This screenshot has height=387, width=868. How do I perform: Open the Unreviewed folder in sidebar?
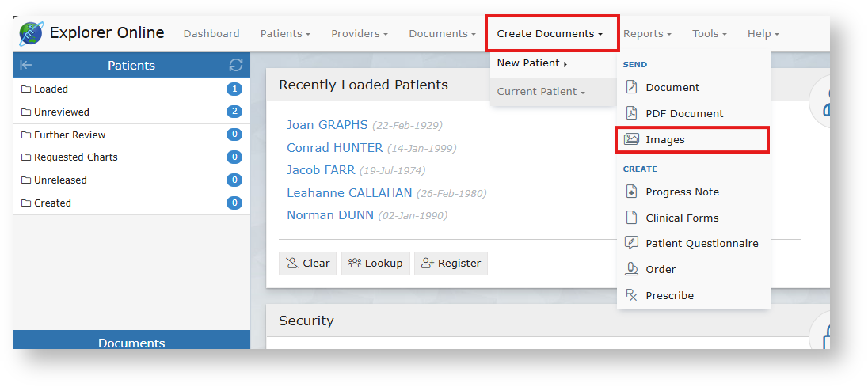(62, 112)
